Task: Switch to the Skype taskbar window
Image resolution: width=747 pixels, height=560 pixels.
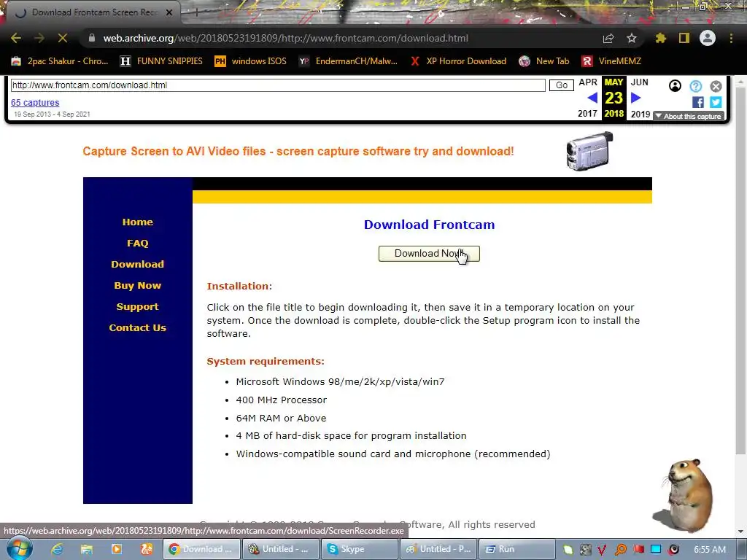Action: tap(360, 549)
